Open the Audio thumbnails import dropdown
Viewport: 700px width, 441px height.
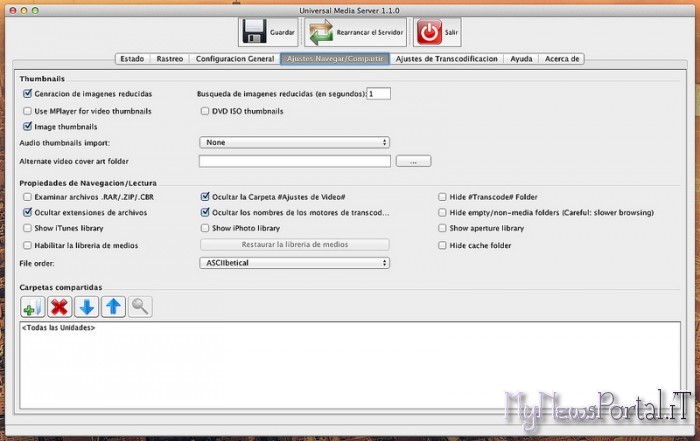tap(295, 142)
